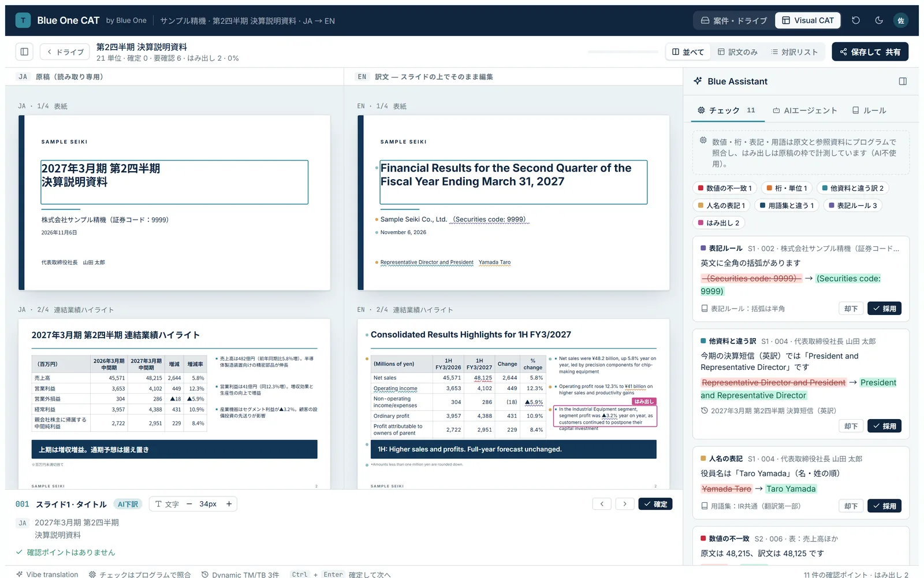Click the AI下訳 badge
This screenshot has height=578, width=924.
coord(128,504)
